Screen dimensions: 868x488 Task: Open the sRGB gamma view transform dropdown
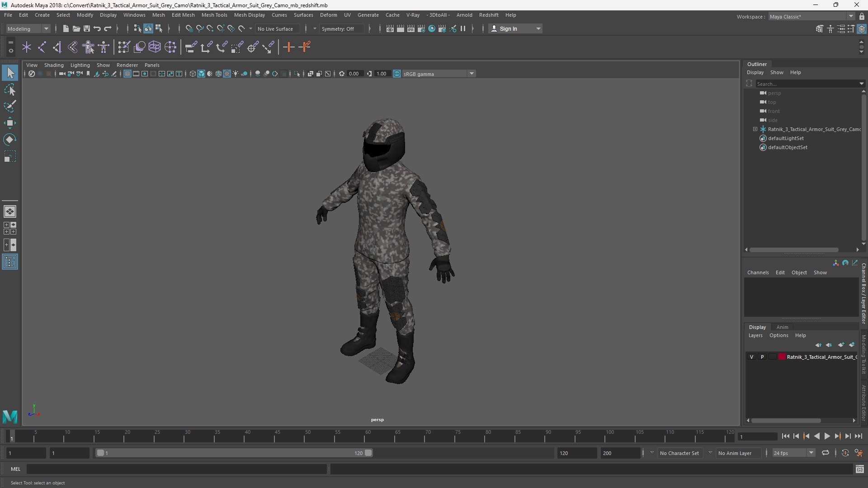tap(439, 74)
